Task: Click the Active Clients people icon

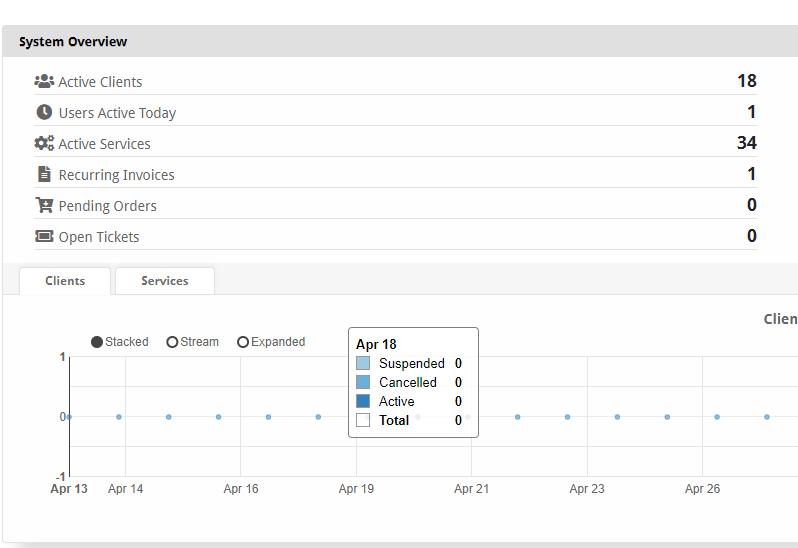Action: tap(44, 81)
